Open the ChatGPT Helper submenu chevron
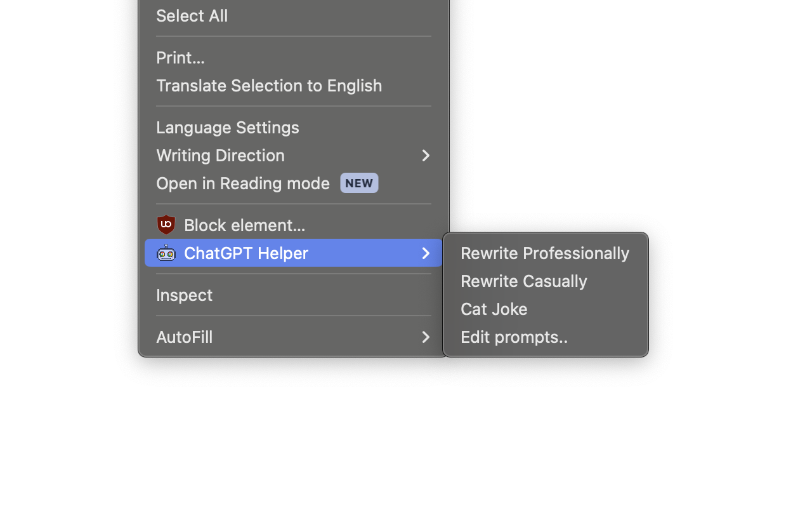 click(425, 253)
